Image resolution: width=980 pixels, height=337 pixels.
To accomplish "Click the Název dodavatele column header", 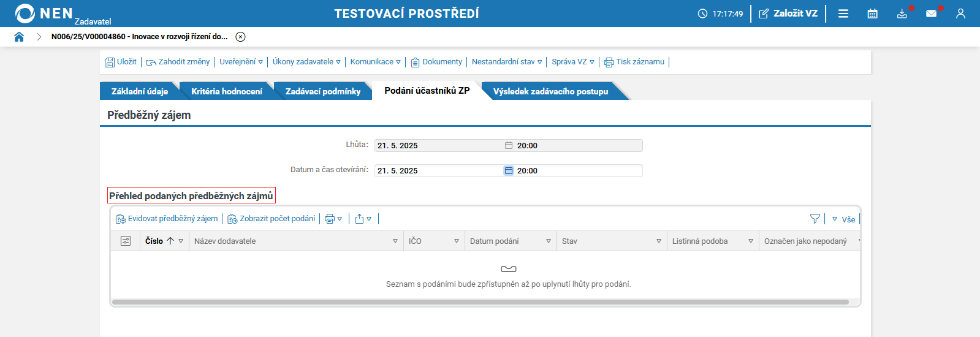I will (225, 241).
